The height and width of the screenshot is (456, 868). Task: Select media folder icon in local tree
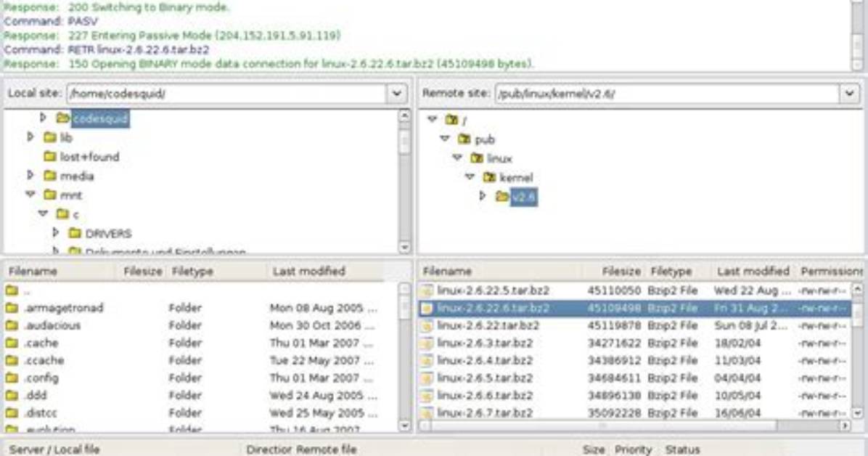click(x=50, y=176)
